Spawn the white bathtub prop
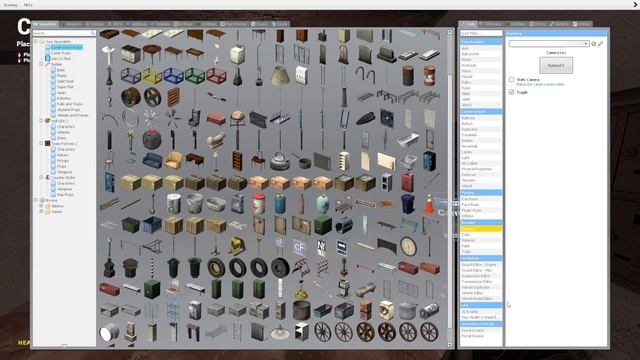This screenshot has height=360, width=640. 408,139
